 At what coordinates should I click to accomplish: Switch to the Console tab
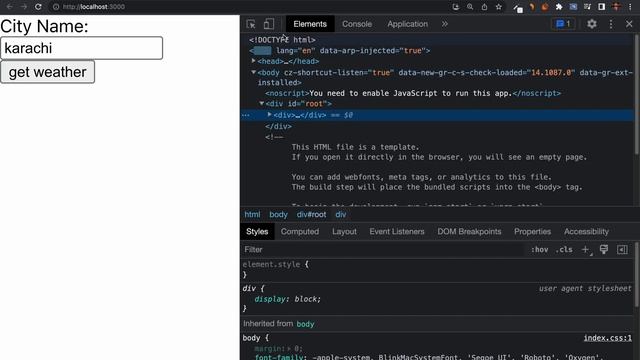[357, 24]
